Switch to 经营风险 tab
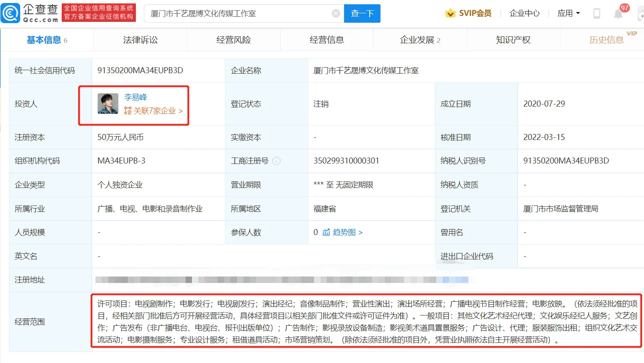 (x=234, y=40)
